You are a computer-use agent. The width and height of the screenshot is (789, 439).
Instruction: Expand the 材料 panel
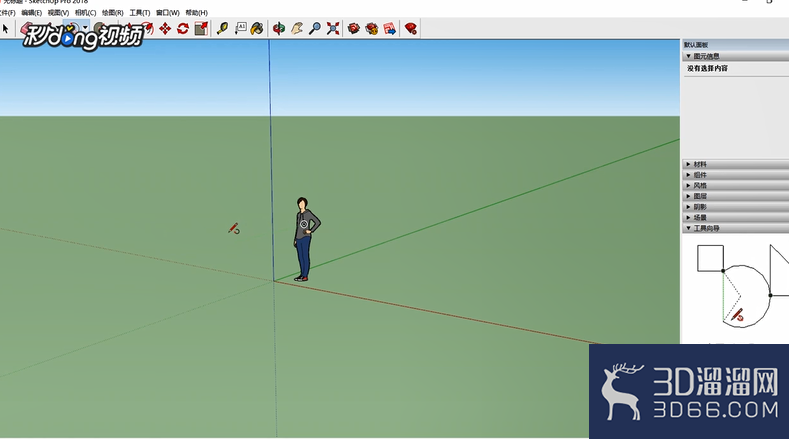tap(735, 164)
